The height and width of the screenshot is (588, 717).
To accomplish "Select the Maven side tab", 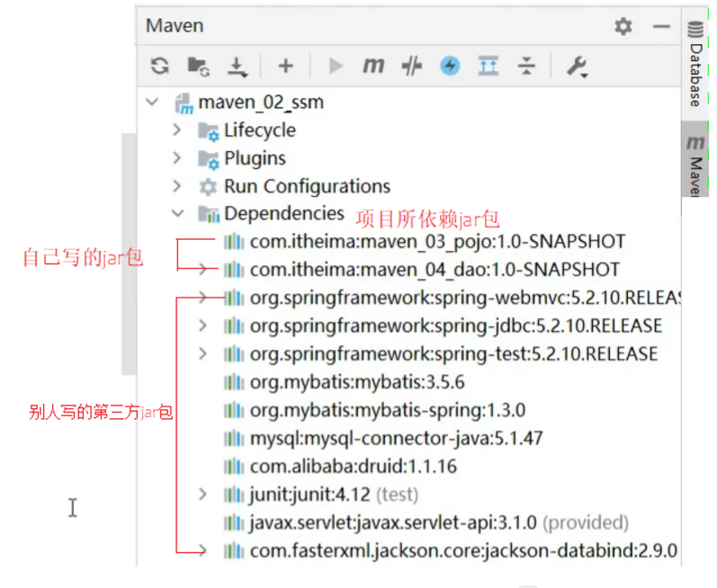I will point(695,160).
